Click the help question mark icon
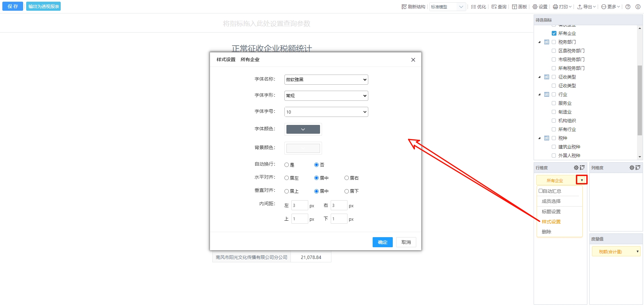 click(628, 7)
